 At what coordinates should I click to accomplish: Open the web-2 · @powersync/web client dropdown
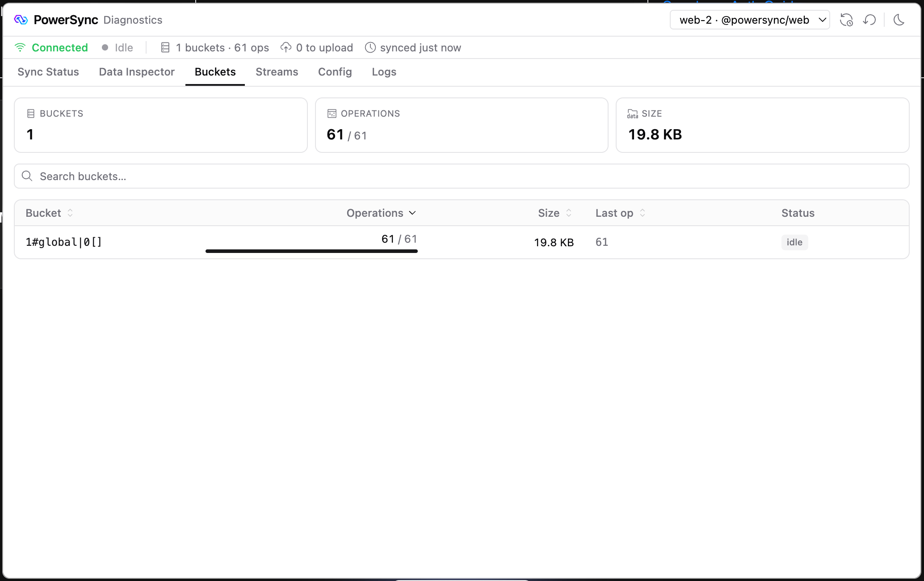[750, 20]
